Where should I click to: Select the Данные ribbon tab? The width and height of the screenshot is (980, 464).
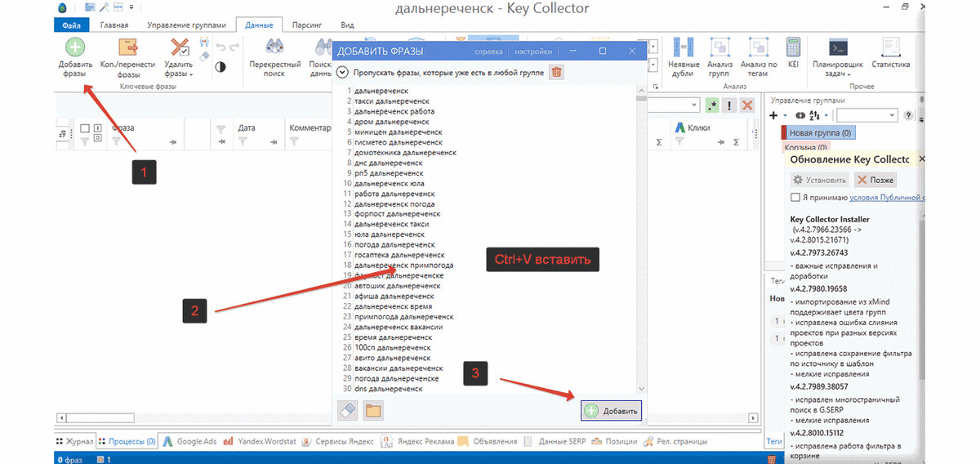(x=258, y=25)
